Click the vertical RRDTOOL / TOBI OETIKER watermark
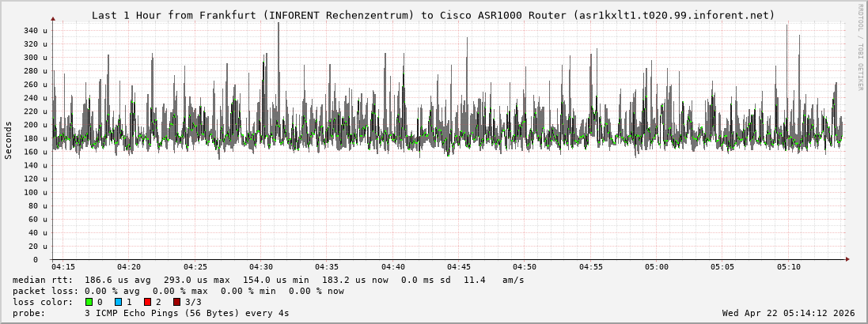Screen dimensions: 868x324 (x=860, y=47)
